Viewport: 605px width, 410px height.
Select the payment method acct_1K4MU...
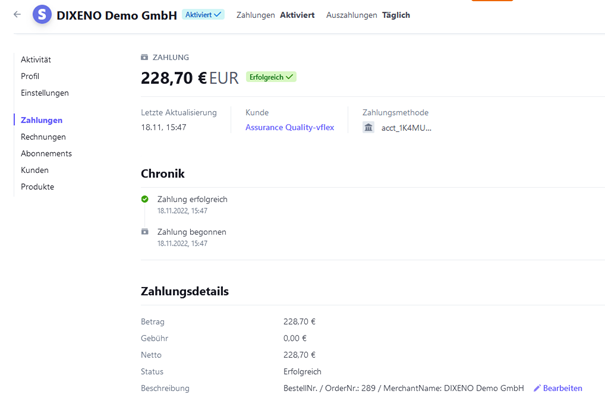[x=406, y=128]
